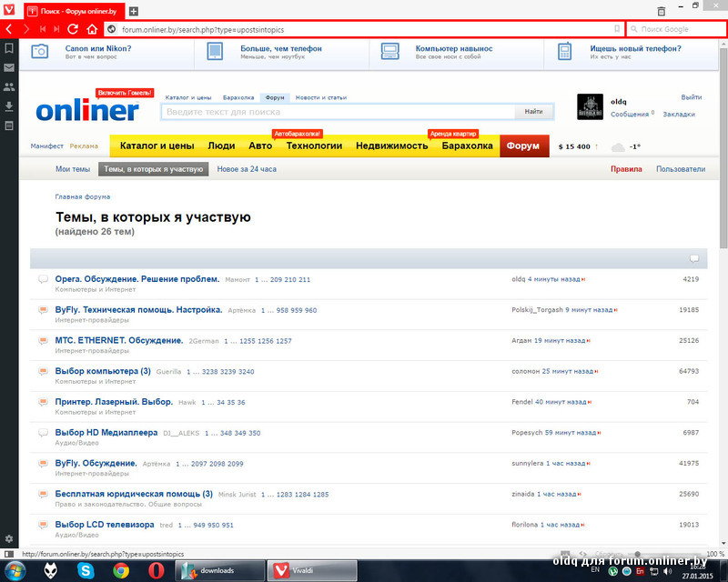Image resolution: width=728 pixels, height=582 pixels.
Task: Open the Сообщения messages link
Action: (x=629, y=115)
